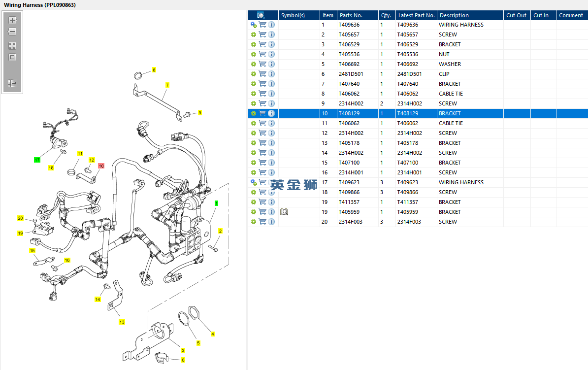
Task: Click the search icon in table header
Action: coord(261,15)
